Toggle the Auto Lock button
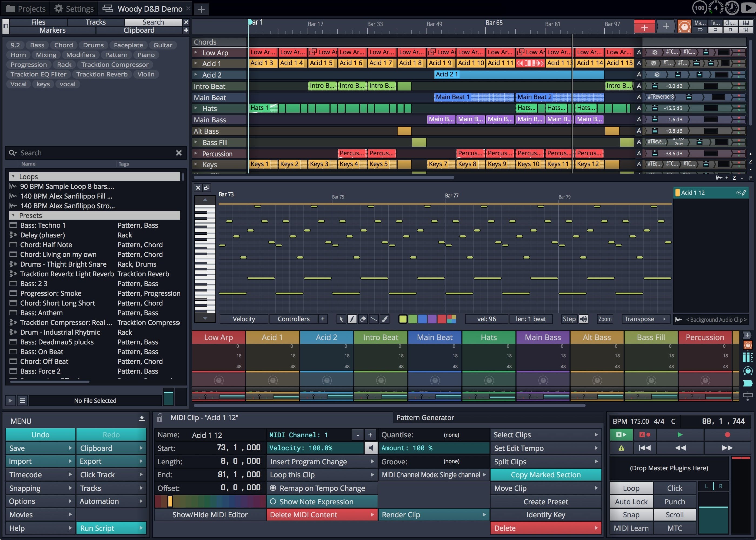 (631, 501)
